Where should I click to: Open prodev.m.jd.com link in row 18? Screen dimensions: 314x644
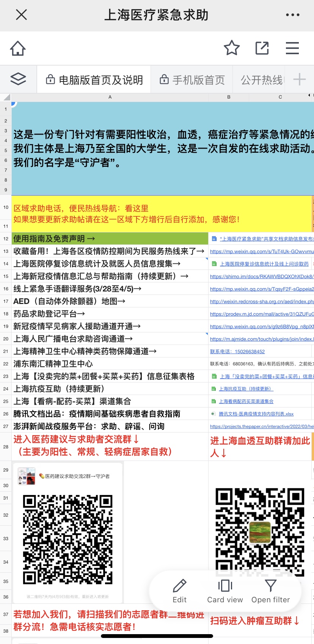coord(262,314)
